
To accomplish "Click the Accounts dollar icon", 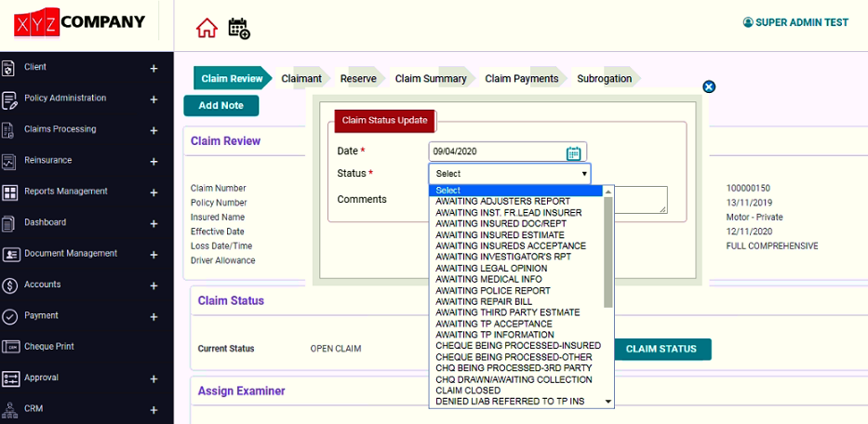I will point(10,285).
